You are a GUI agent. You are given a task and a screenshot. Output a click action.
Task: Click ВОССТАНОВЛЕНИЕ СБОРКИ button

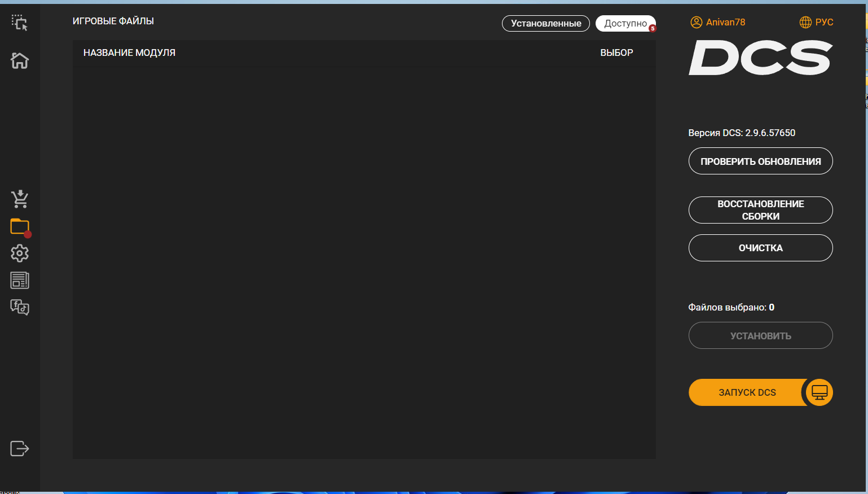[x=760, y=210]
